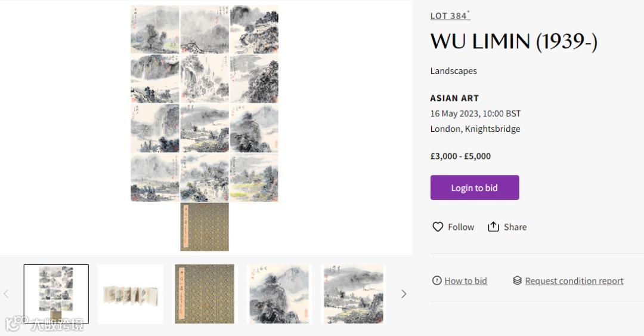Click the question mark icon beside How to bid
The width and height of the screenshot is (644, 336).
[x=436, y=280]
